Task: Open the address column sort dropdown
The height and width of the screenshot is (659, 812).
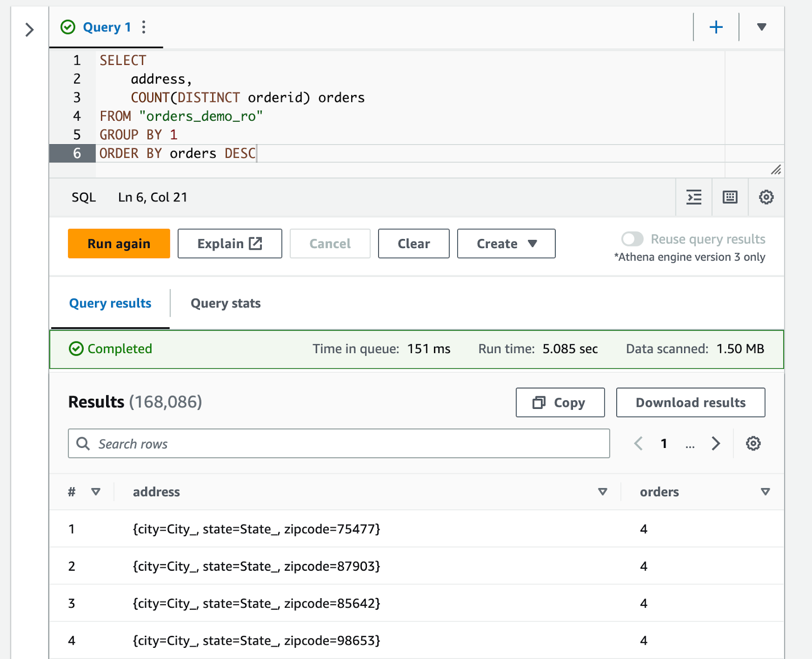Action: [x=602, y=492]
